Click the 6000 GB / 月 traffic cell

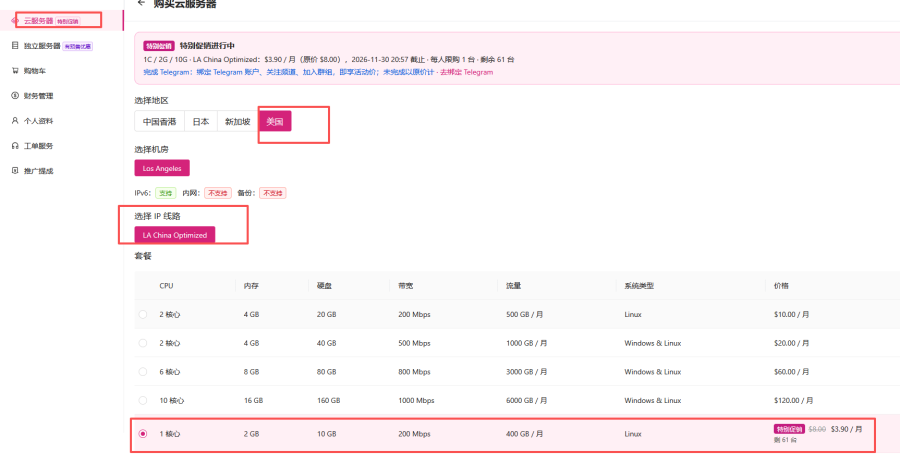(x=526, y=400)
